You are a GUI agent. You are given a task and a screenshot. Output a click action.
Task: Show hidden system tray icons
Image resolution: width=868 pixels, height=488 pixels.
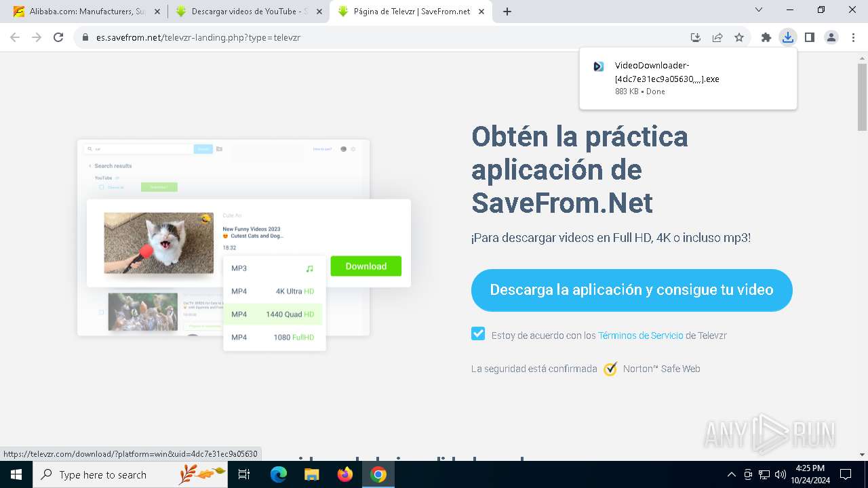point(731,474)
